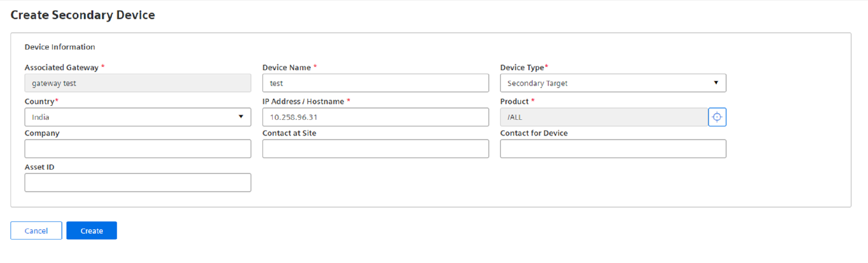Click the Asset ID input field
The width and height of the screenshot is (868, 263).
138,183
